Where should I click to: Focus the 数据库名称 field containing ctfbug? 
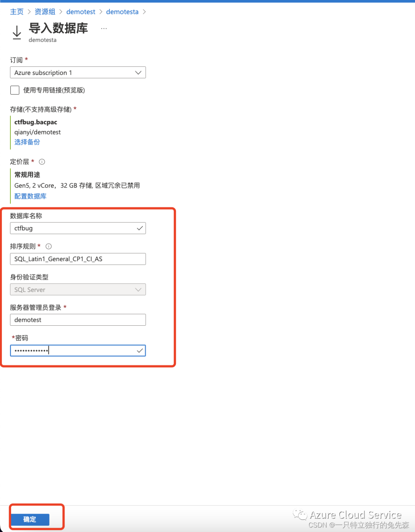pyautogui.click(x=78, y=228)
